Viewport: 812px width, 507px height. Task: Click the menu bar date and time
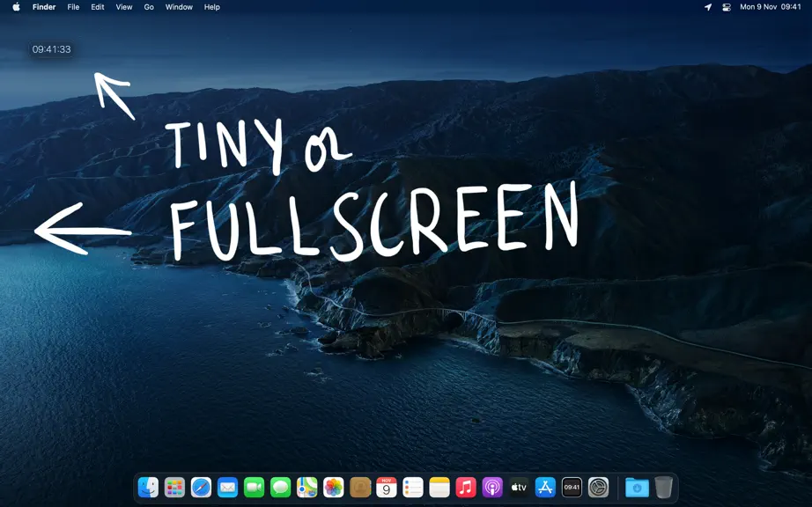tap(770, 7)
